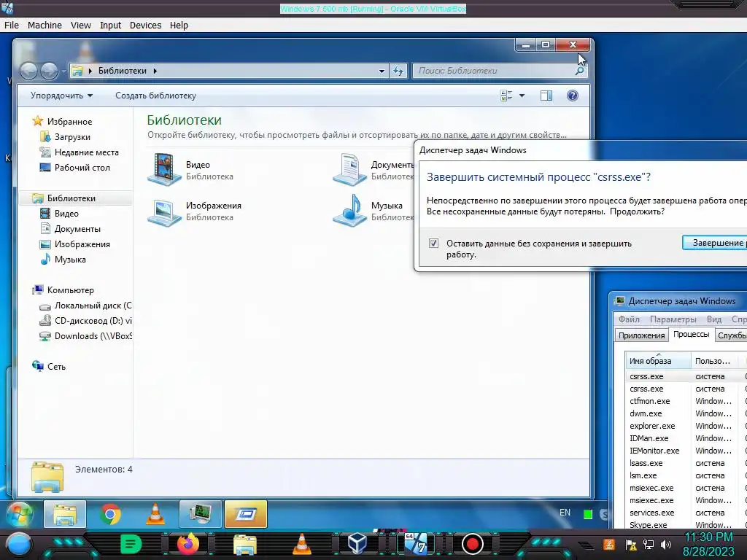Open Explorer help icon

573,96
